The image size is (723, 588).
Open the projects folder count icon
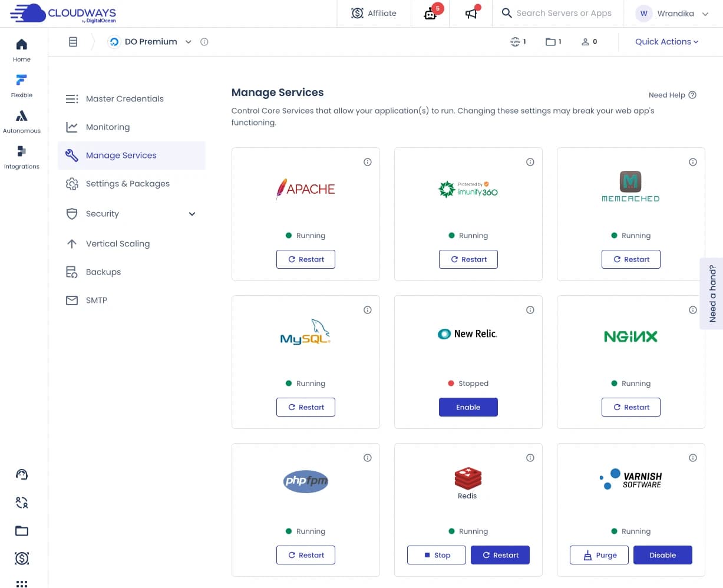coord(553,42)
